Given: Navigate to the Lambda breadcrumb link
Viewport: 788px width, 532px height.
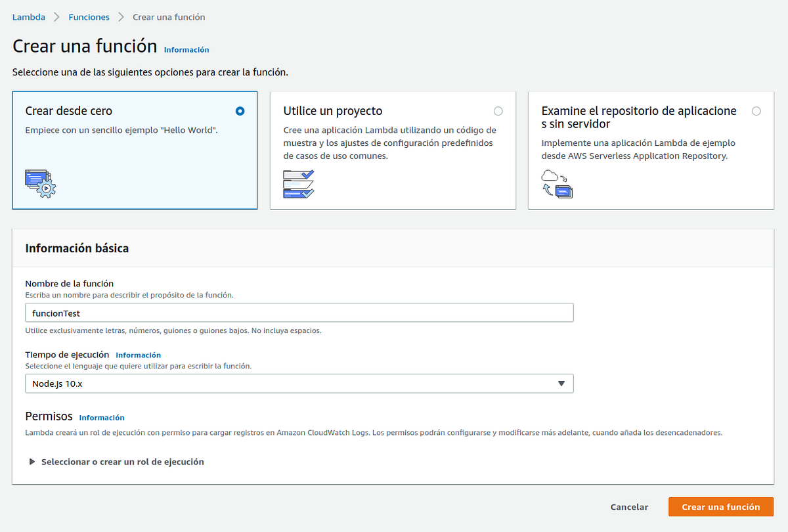Looking at the screenshot, I should tap(28, 16).
